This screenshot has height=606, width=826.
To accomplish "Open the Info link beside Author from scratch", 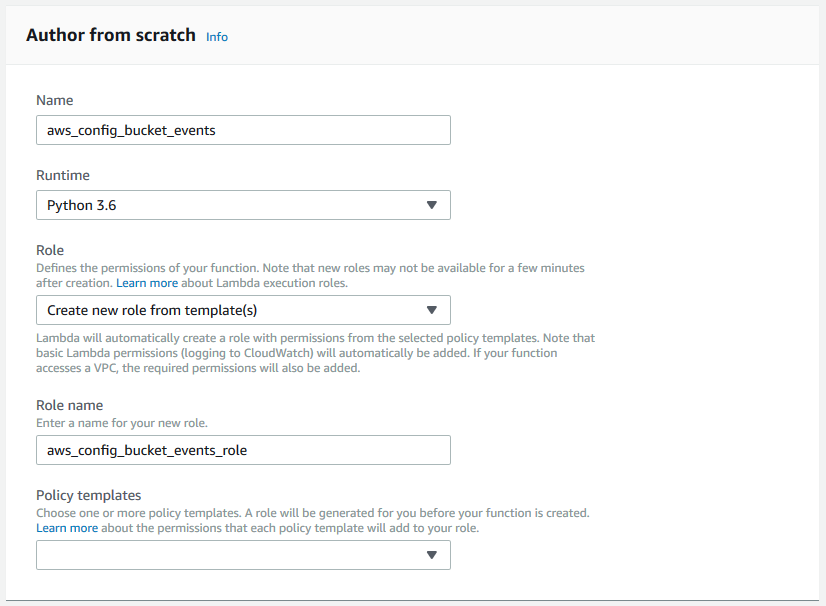I will point(217,37).
